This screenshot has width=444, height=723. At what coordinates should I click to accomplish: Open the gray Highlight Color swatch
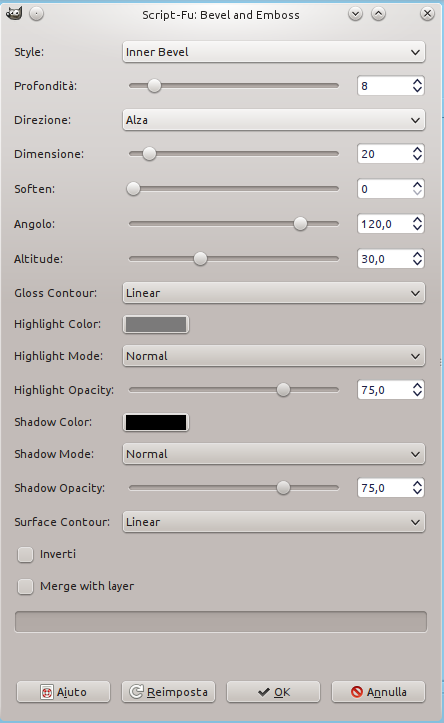(156, 324)
